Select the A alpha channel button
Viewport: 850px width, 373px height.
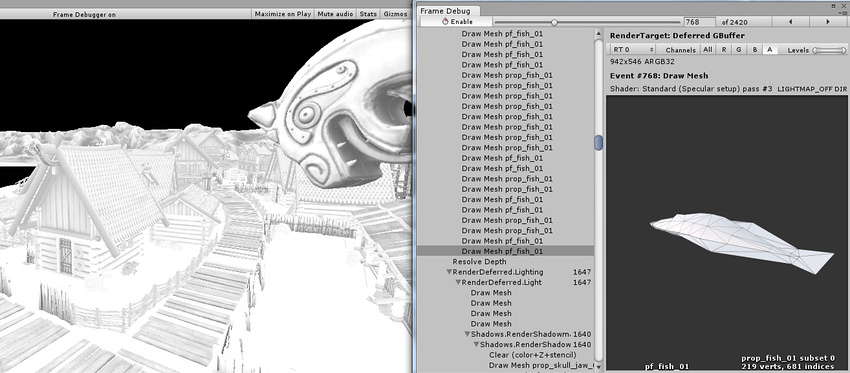(769, 49)
